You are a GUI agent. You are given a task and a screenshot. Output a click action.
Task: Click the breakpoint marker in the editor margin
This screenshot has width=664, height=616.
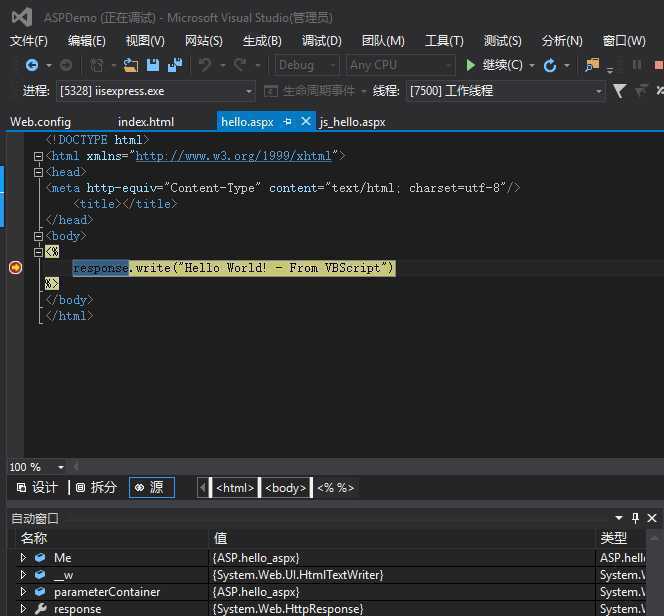15,267
